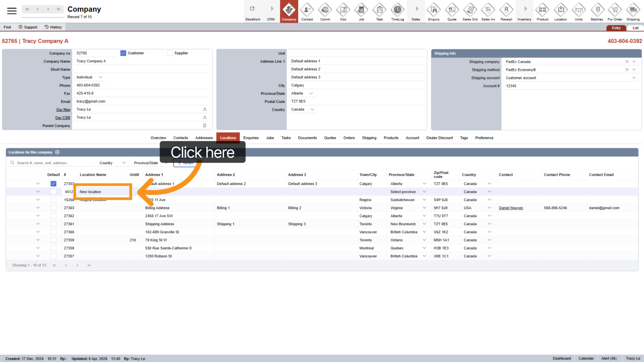644x362 pixels.
Task: Open the Shipping module icon
Action: click(633, 11)
